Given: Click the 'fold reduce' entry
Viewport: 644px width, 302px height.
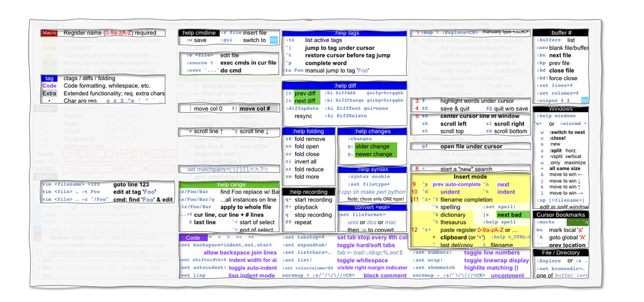Looking at the screenshot, I should pyautogui.click(x=309, y=169).
